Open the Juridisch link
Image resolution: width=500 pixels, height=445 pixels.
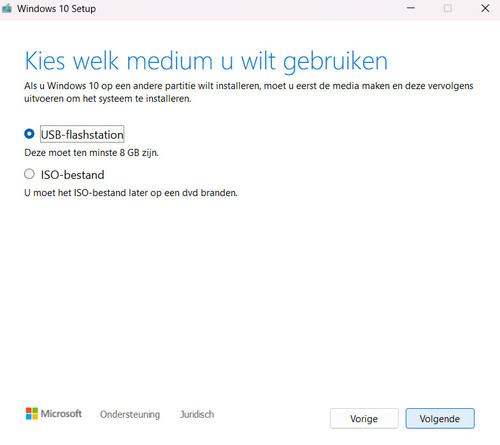point(197,414)
